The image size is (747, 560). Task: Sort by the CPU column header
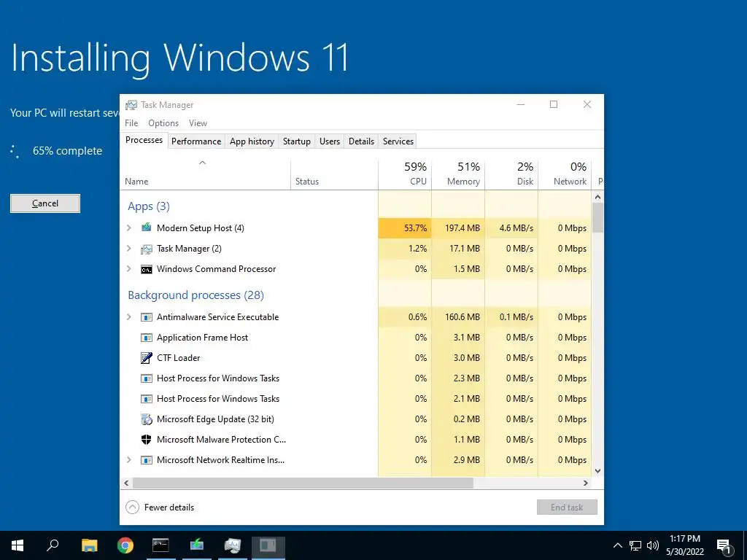(x=405, y=175)
